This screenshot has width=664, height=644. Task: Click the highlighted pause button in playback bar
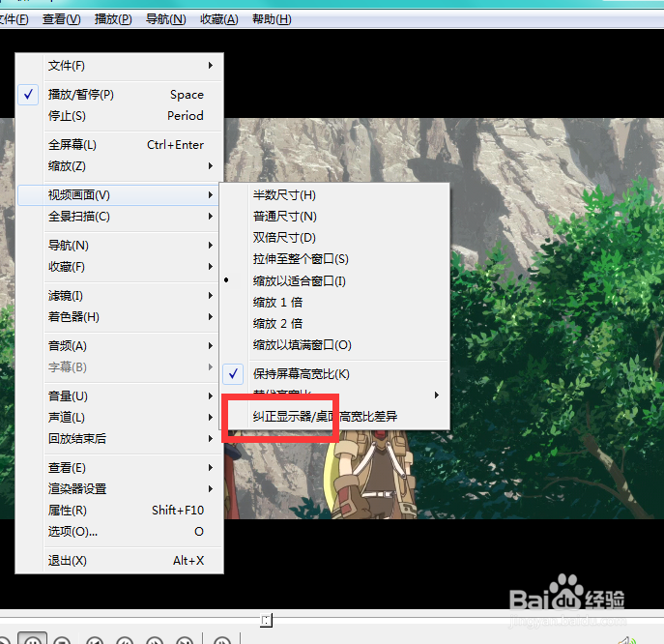pos(33,639)
